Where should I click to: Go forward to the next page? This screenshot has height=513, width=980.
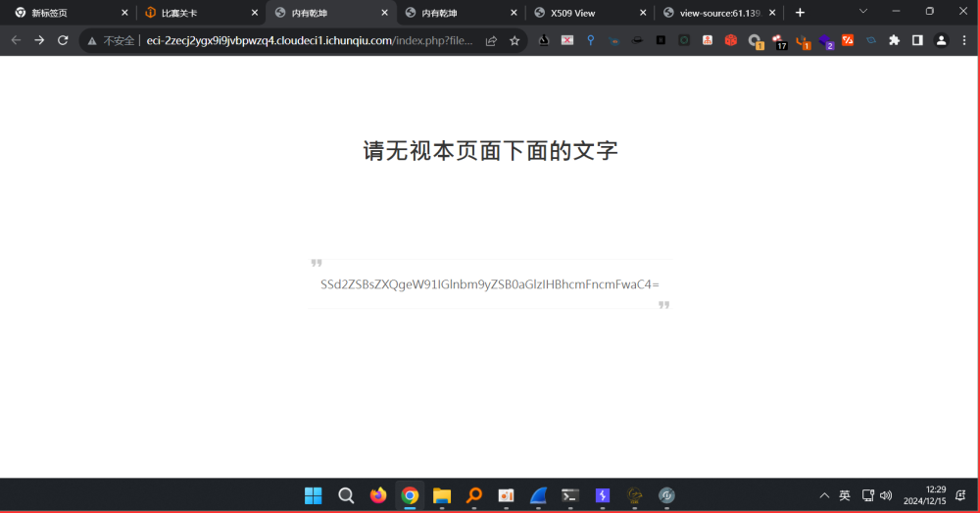[39, 40]
